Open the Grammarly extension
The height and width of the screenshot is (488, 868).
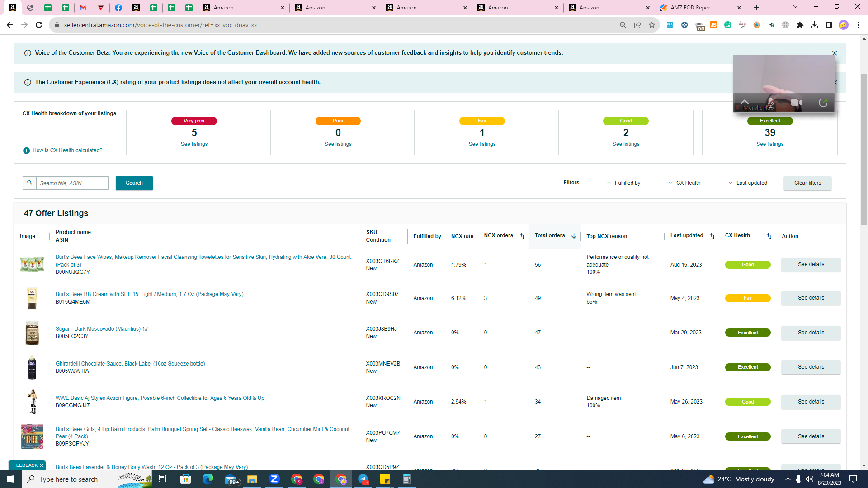coord(728,25)
